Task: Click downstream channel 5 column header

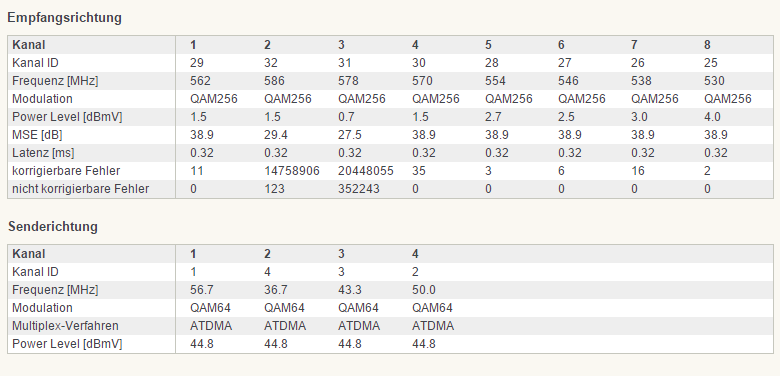Action: coord(488,45)
